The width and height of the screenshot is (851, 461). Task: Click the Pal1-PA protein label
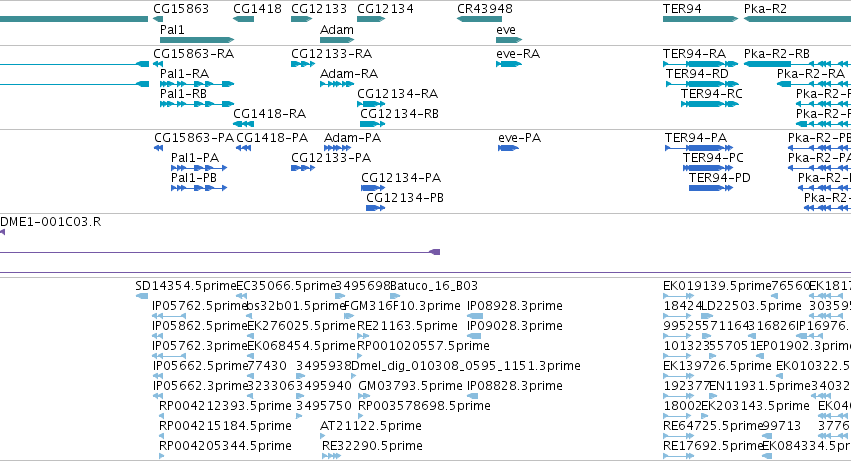coord(195,158)
